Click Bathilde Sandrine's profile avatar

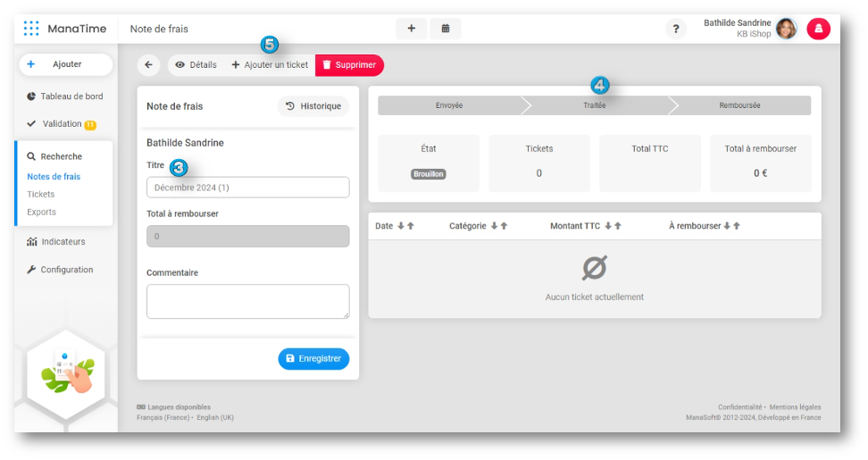786,29
